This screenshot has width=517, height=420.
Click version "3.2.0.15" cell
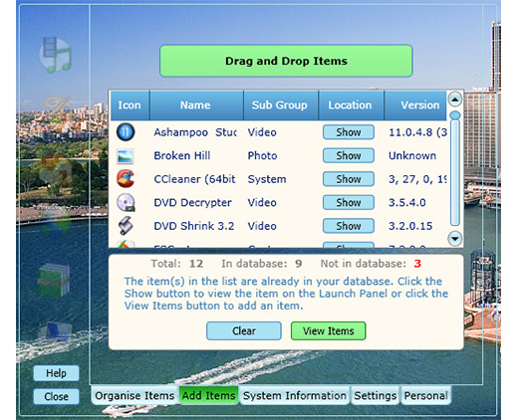410,226
